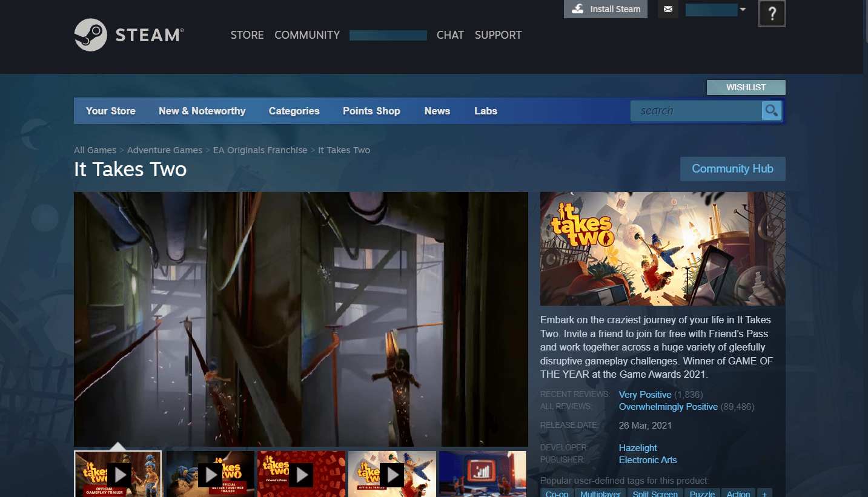Expand the Categories menu
This screenshot has height=497, width=868.
tap(294, 111)
